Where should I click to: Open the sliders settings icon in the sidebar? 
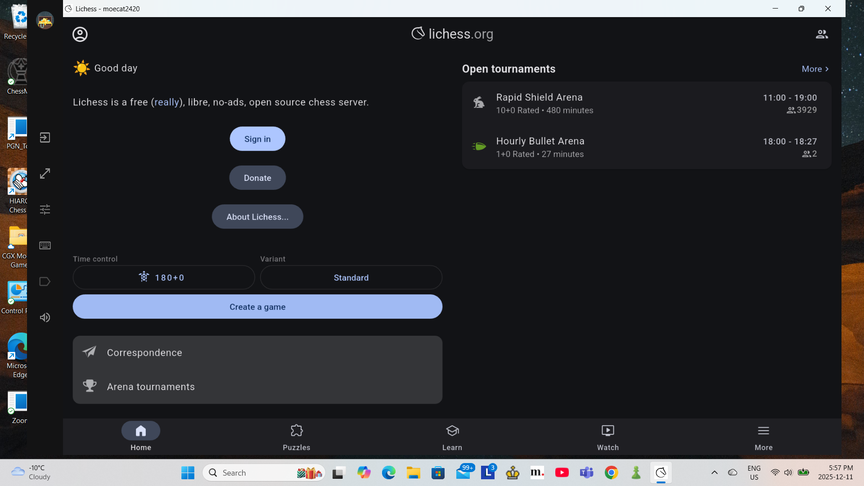coord(45,209)
